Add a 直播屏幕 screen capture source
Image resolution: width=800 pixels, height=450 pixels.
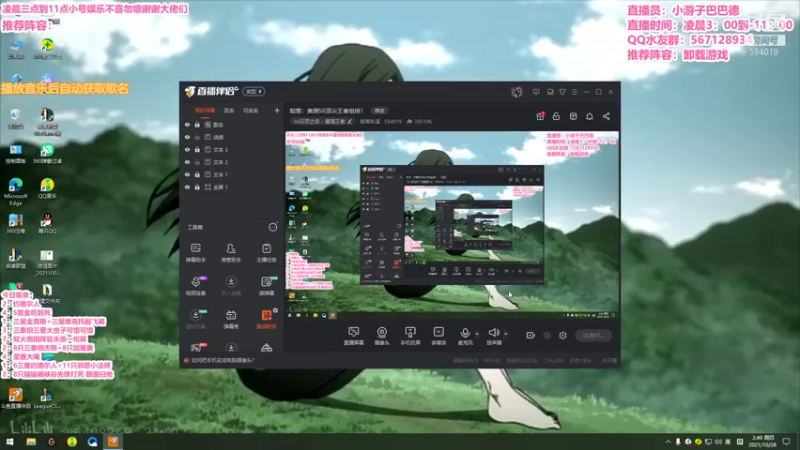coord(354,336)
